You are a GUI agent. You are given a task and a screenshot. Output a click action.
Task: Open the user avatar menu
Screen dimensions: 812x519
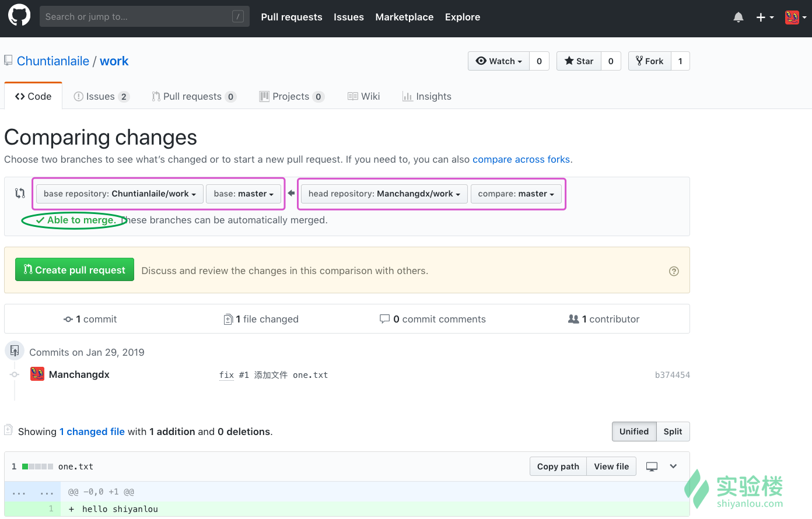tap(796, 17)
